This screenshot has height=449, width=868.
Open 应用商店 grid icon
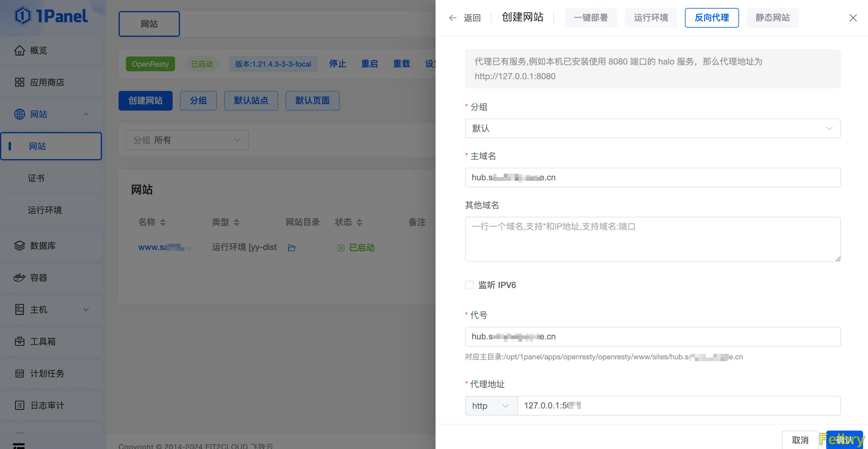(20, 82)
